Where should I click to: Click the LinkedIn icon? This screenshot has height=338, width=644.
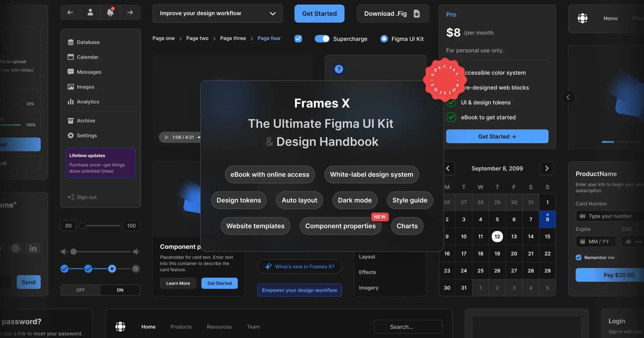click(33, 248)
